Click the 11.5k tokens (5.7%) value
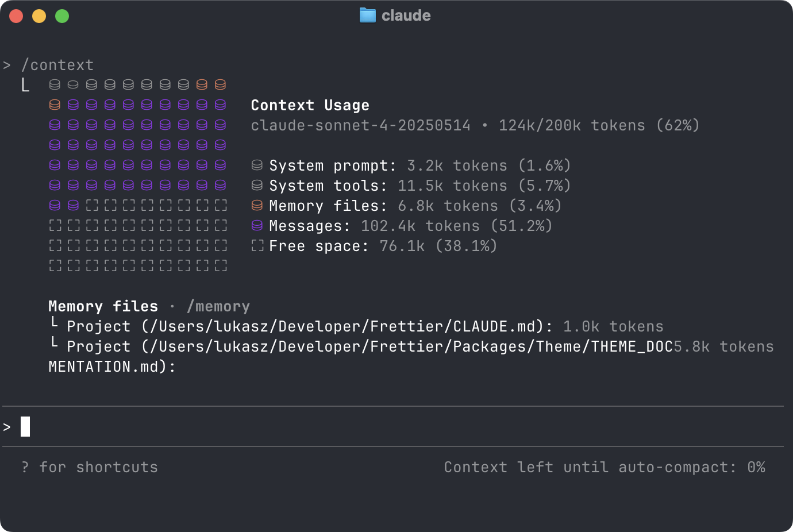Image resolution: width=793 pixels, height=532 pixels. click(484, 186)
